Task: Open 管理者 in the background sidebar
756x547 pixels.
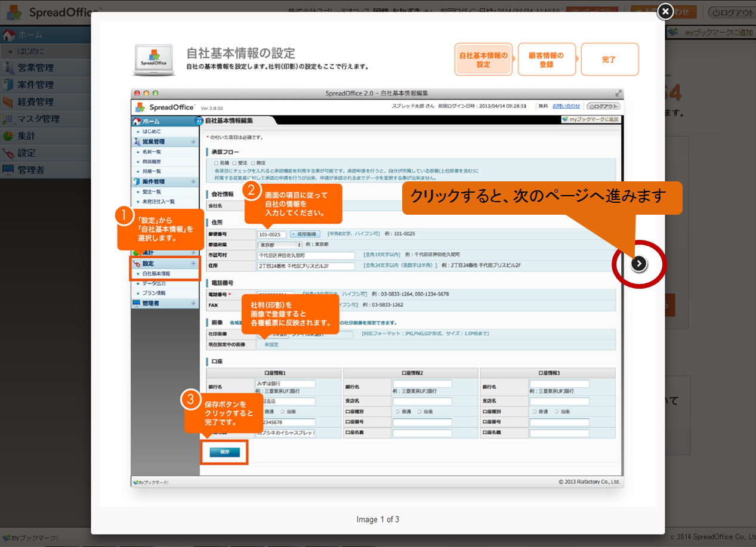Action: coord(45,169)
